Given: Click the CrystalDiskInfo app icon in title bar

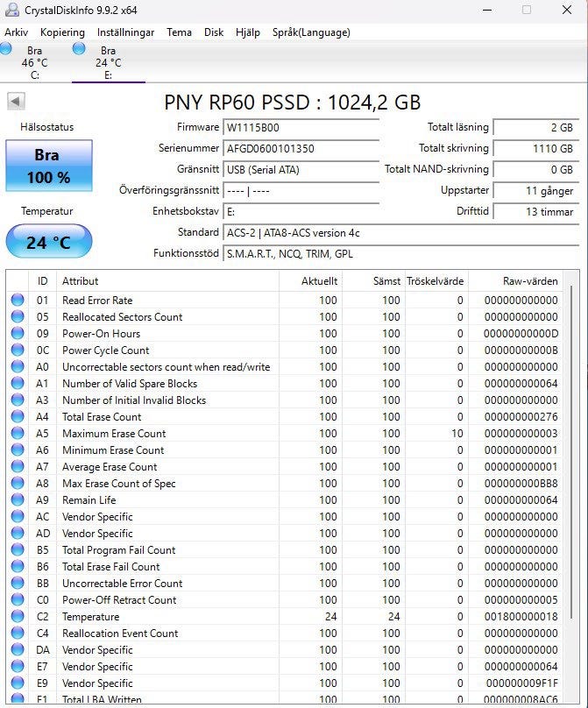Looking at the screenshot, I should click(x=11, y=10).
